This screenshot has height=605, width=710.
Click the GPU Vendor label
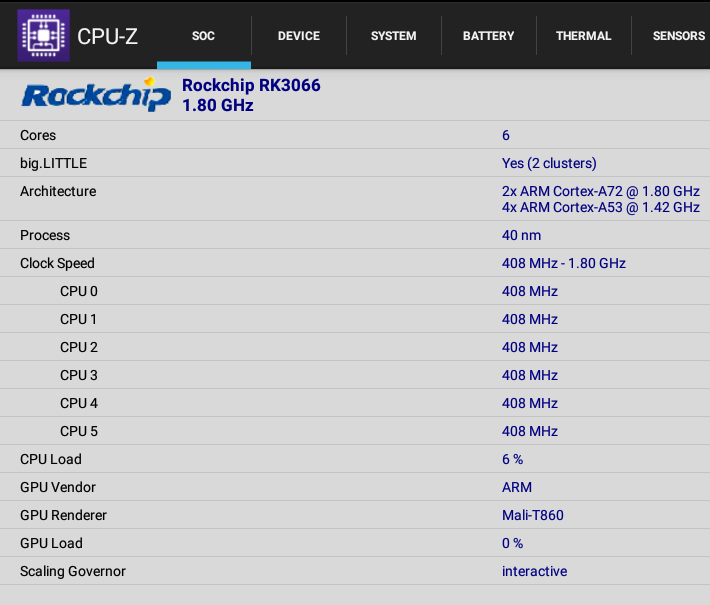58,487
